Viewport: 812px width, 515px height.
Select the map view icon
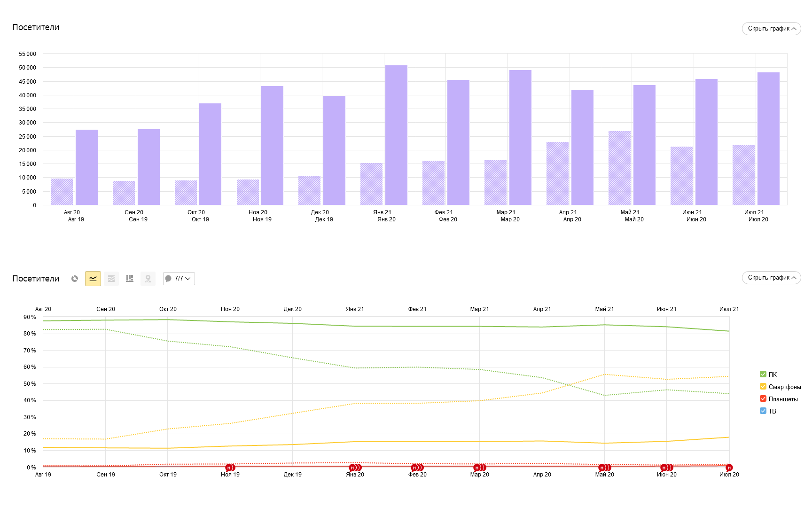(x=148, y=279)
